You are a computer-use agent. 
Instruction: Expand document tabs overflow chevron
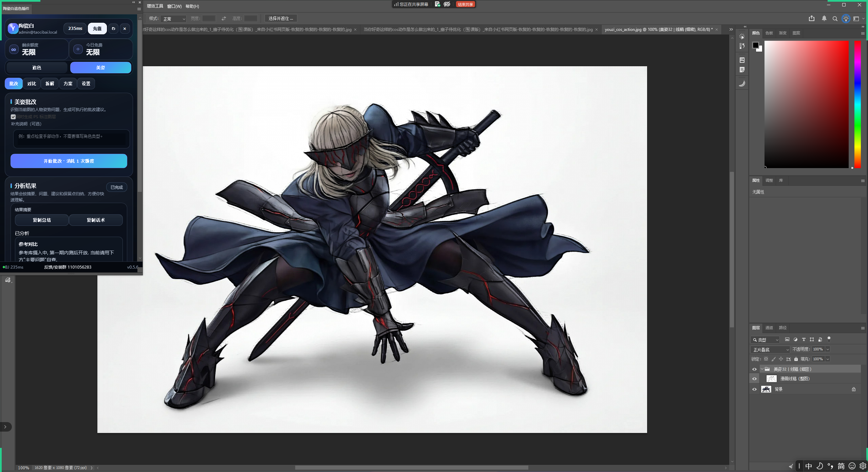(731, 30)
